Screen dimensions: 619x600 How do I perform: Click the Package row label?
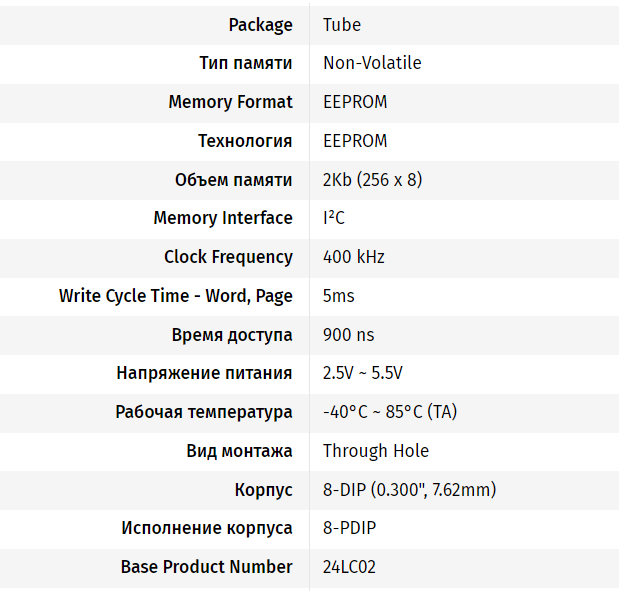(x=260, y=25)
